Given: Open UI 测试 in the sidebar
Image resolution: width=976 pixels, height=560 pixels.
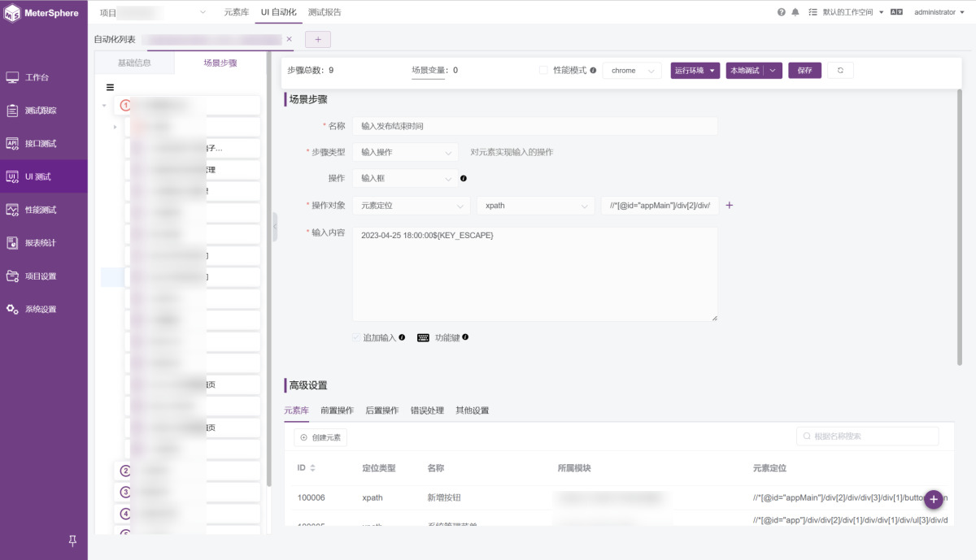Looking at the screenshot, I should point(44,176).
